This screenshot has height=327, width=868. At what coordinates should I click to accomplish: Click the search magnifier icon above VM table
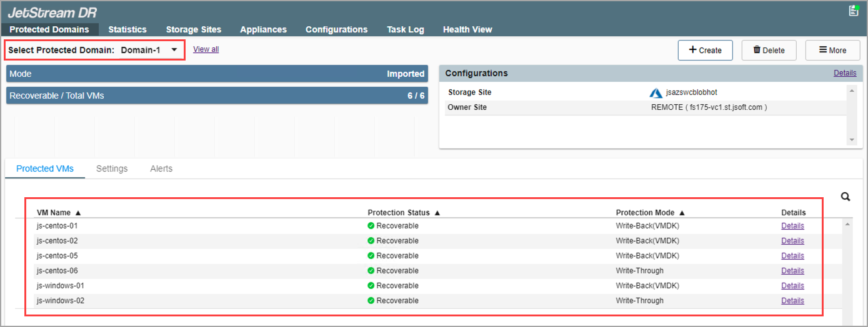(846, 197)
